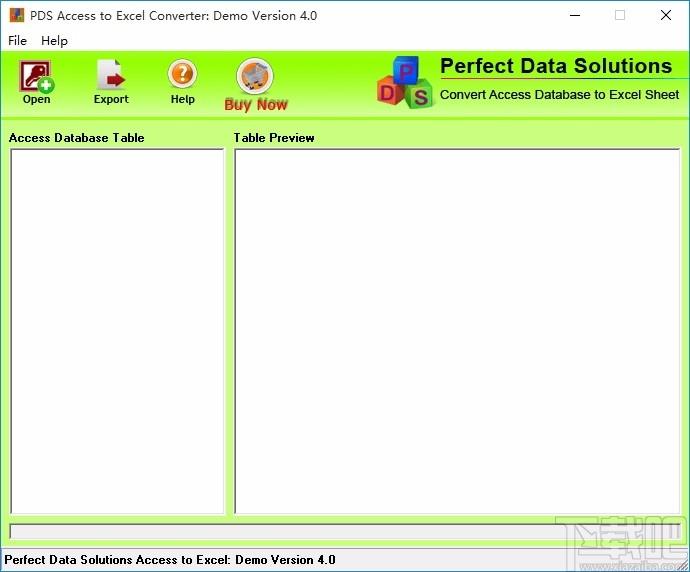Open Help using the question mark icon
The image size is (690, 572).
point(182,82)
